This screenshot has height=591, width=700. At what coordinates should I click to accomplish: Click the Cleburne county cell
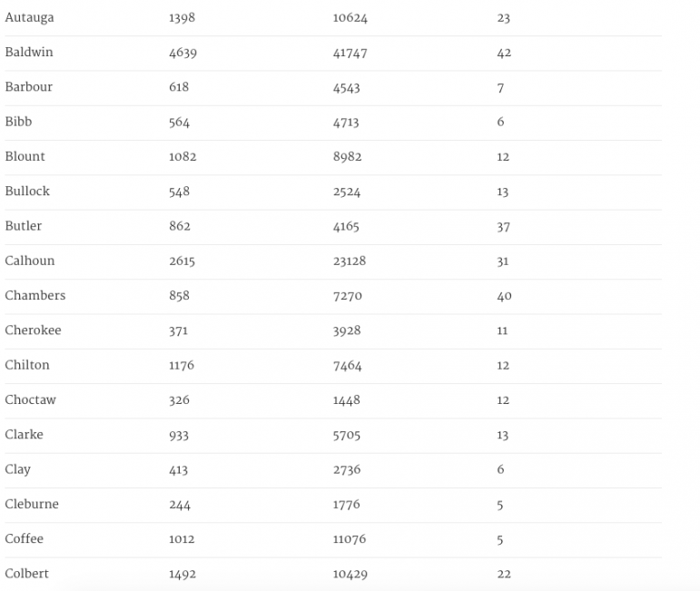32,505
